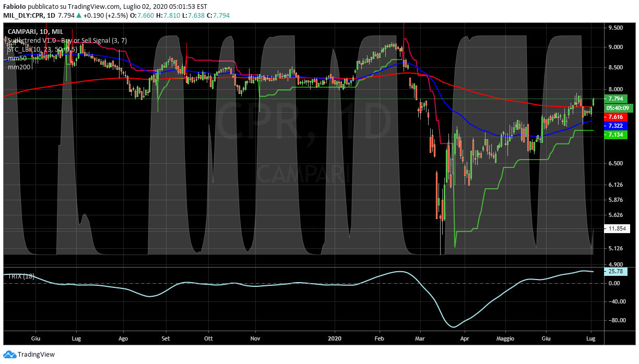Select the mm50 moving average label
Viewport: 639px width, 364px height.
coord(17,58)
